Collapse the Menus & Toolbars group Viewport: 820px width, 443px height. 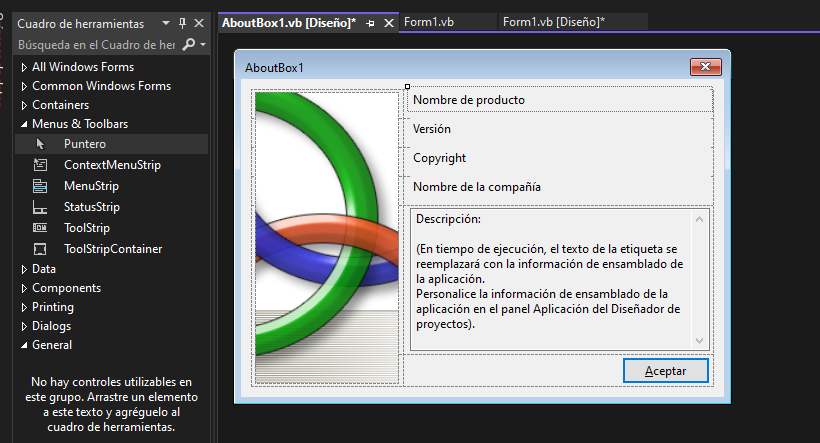coord(25,125)
